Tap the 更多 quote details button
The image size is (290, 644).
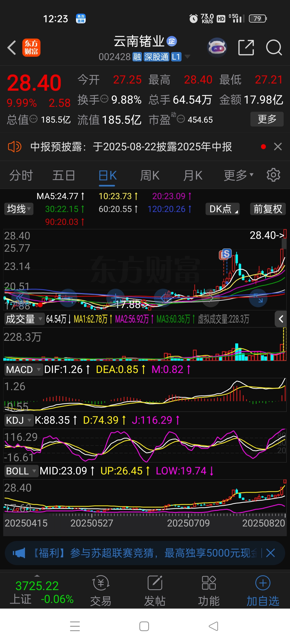click(267, 119)
